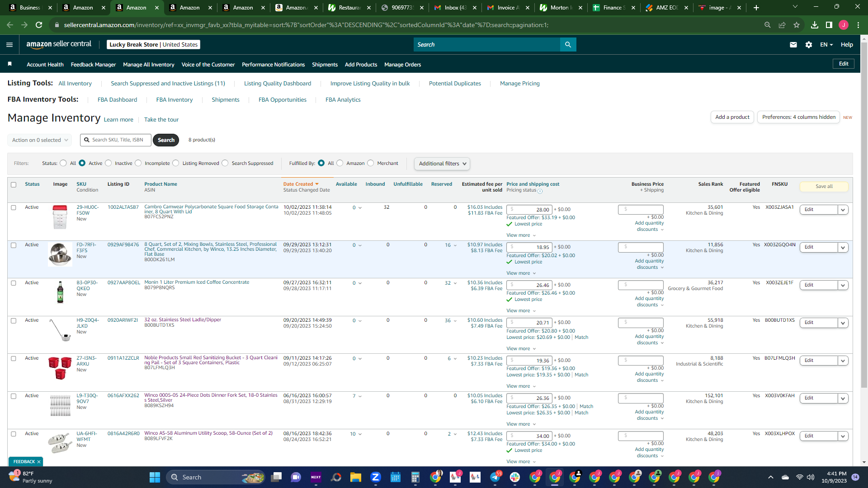Screen dimensions: 868x488
Task: Click the Add a product button
Action: pyautogui.click(x=732, y=117)
